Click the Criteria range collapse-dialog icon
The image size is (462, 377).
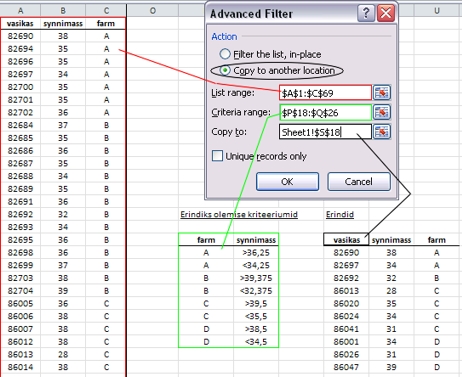click(x=382, y=112)
